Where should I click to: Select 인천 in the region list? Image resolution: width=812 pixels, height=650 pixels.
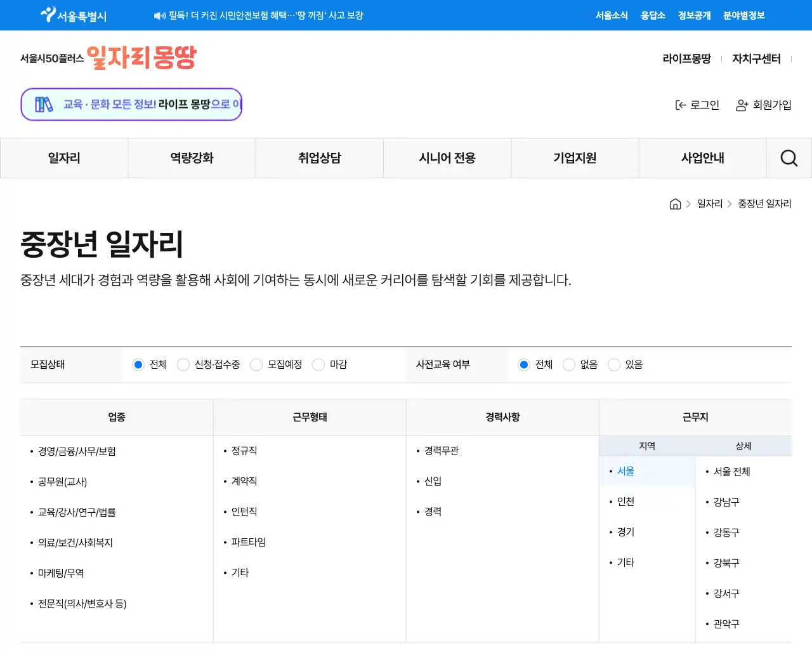(x=625, y=501)
